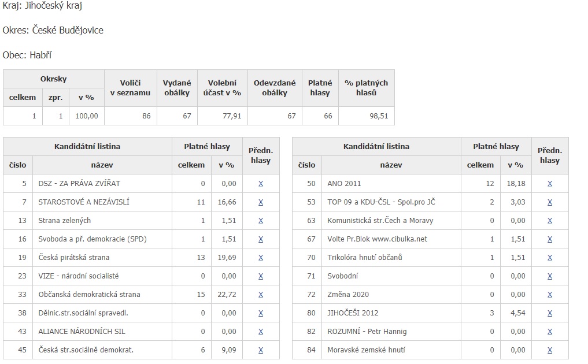Click X link for Komunistická str.Čech a Moravy
588x364 pixels.
tap(550, 221)
